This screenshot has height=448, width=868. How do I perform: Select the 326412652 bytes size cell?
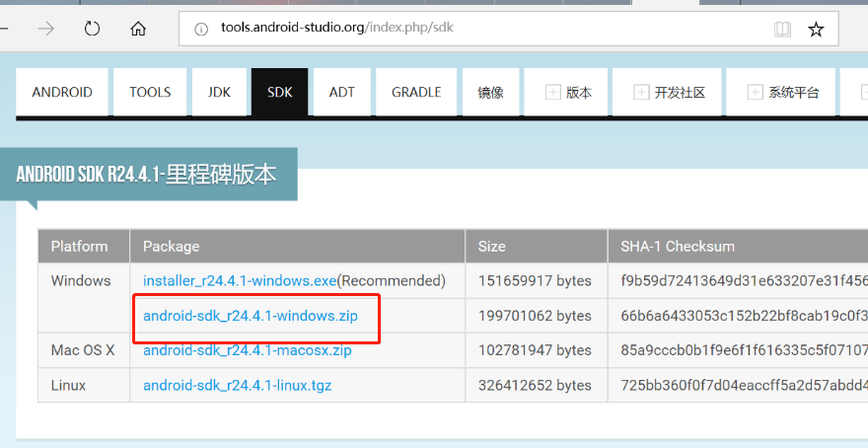point(535,385)
